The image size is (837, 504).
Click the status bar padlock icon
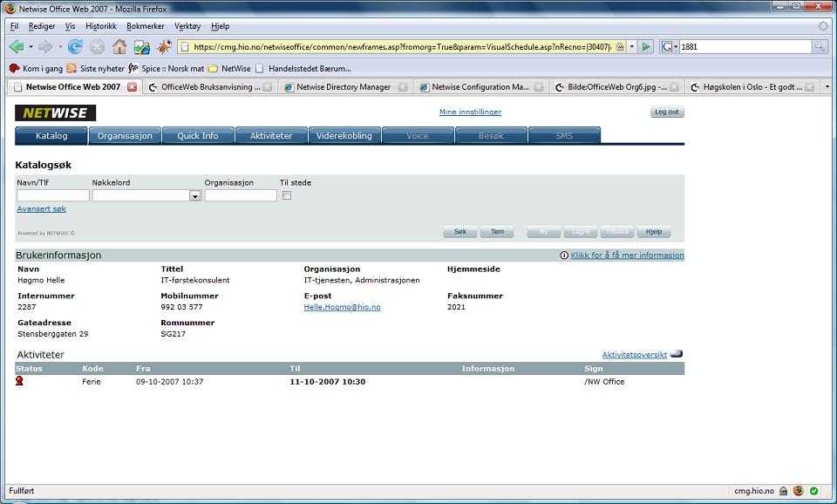coord(783,491)
